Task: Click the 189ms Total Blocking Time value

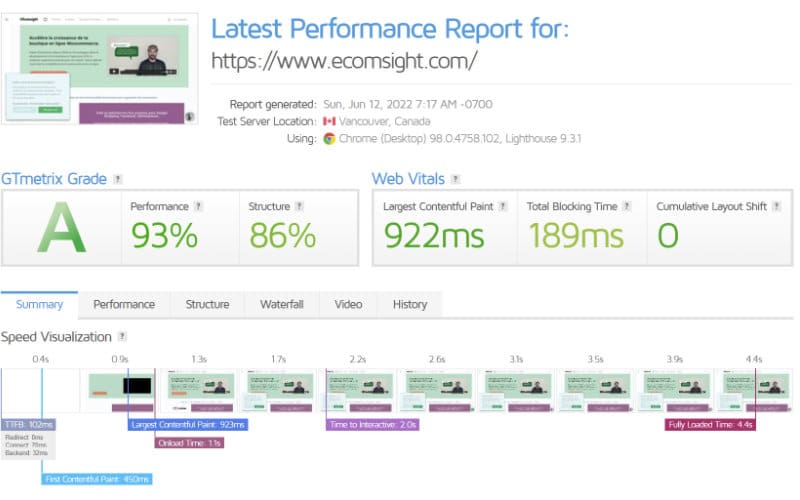Action: 576,236
